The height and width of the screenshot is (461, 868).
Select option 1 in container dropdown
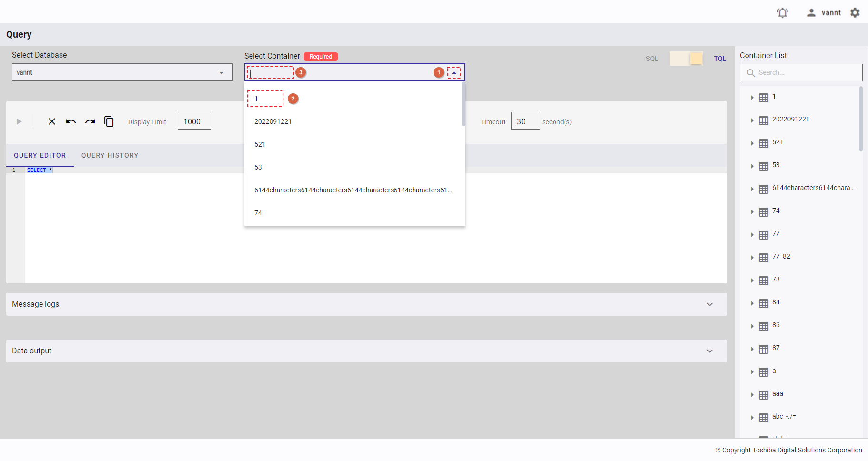click(x=353, y=99)
